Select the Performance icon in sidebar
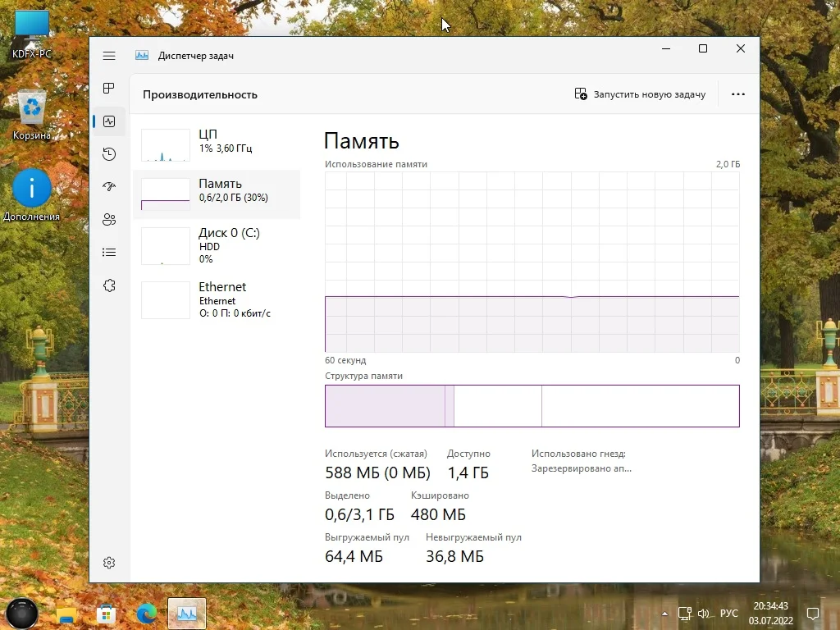 point(109,121)
